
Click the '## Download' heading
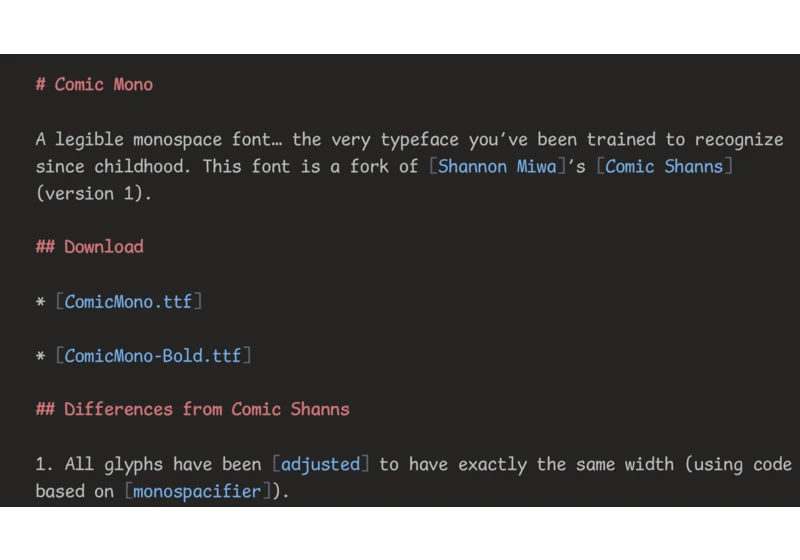pyautogui.click(x=90, y=247)
